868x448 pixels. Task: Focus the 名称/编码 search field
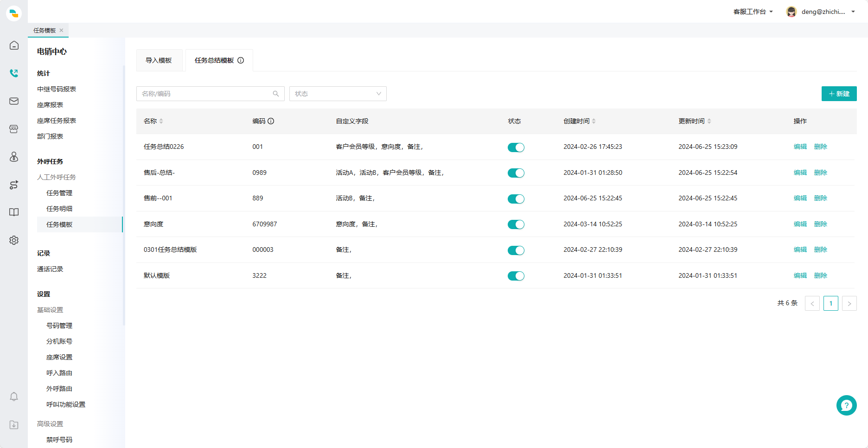pos(210,94)
